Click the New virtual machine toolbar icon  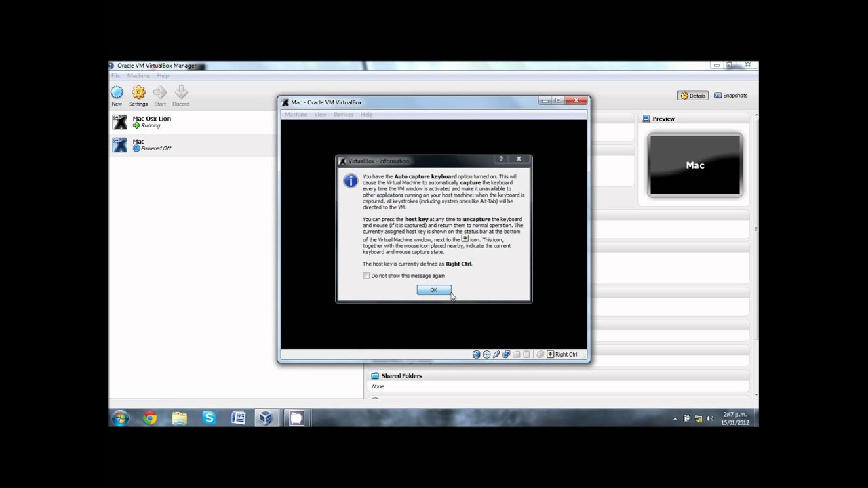117,96
